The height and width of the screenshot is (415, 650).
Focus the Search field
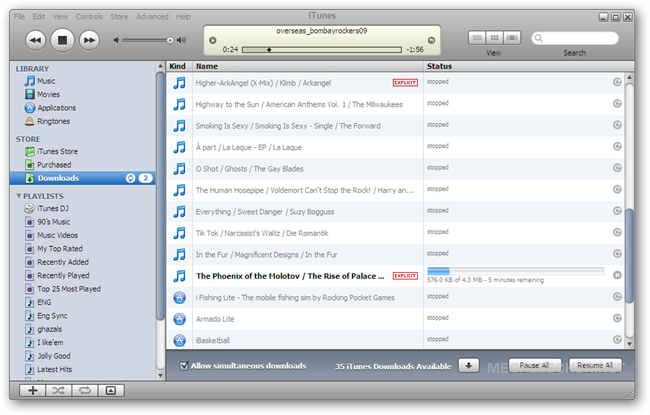coord(575,38)
